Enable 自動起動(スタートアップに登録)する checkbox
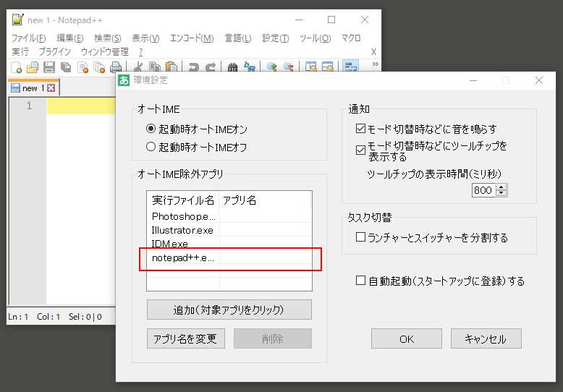Image resolution: width=563 pixels, height=392 pixels. (360, 281)
